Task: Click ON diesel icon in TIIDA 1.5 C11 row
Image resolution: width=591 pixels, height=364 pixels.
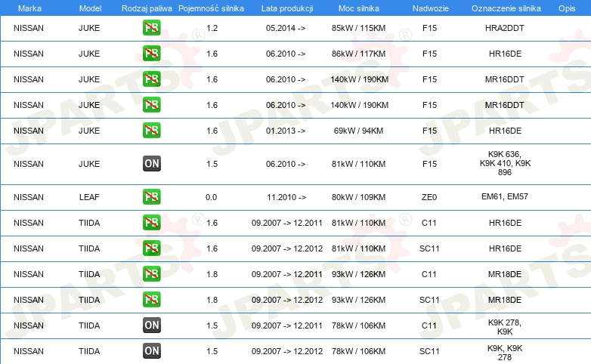Action: tap(151, 325)
